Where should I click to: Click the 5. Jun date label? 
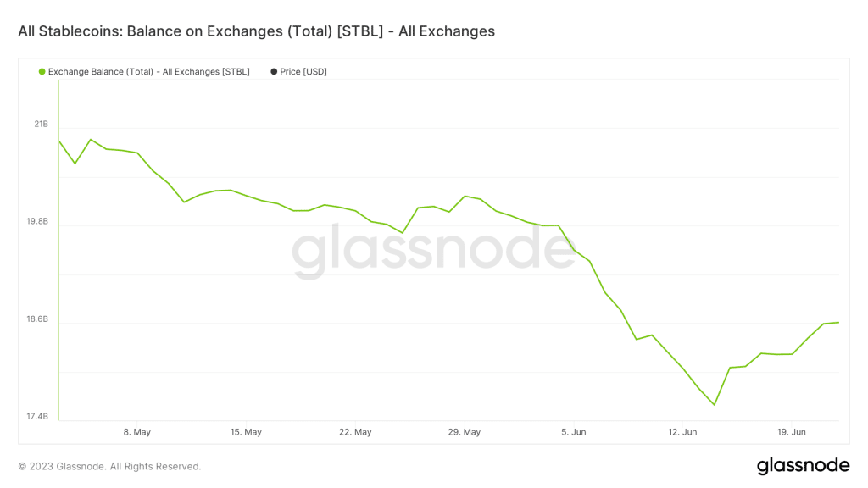pyautogui.click(x=573, y=432)
